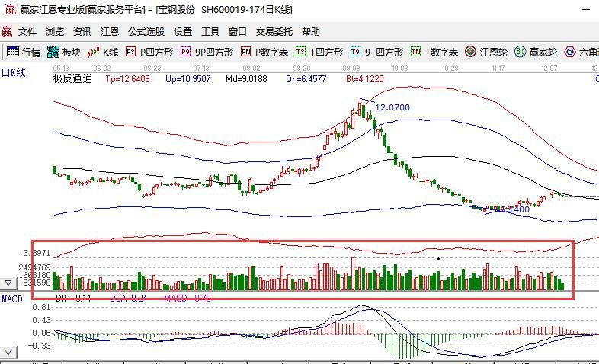Viewport: 599px width, 364px height.
Task: Click the MACD indicator name label
Action: click(11, 299)
